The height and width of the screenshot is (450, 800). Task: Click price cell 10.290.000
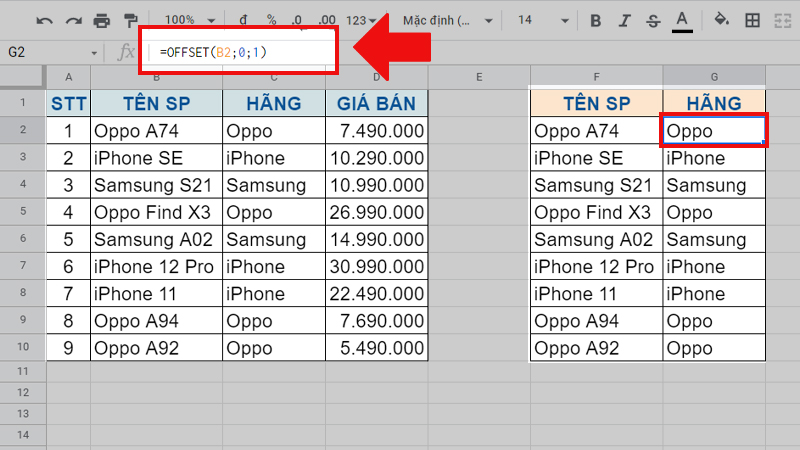coord(377,158)
